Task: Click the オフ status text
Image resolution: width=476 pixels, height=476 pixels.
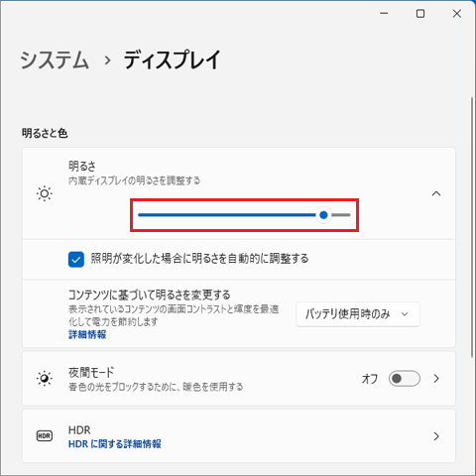Action: (x=370, y=379)
